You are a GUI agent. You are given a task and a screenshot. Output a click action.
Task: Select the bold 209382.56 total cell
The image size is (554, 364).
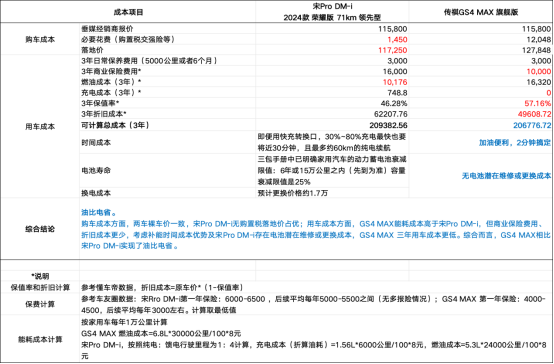pos(388,125)
